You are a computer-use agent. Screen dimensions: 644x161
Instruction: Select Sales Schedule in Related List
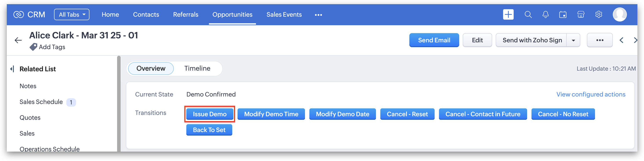pyautogui.click(x=41, y=102)
